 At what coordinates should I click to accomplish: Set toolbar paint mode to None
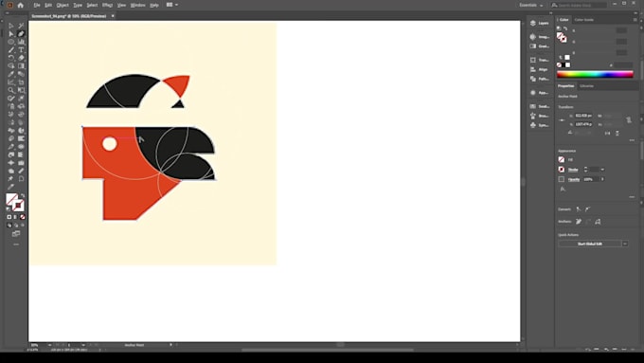pyautogui.click(x=23, y=217)
